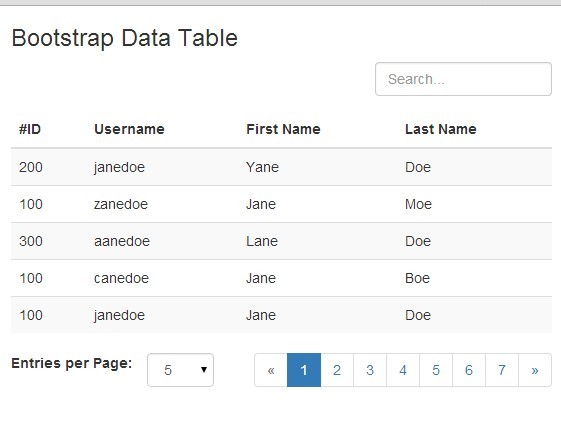Go to page 4

coord(403,370)
